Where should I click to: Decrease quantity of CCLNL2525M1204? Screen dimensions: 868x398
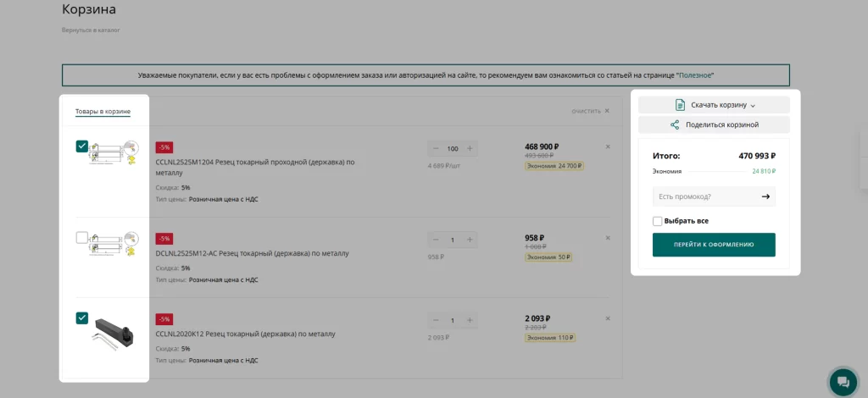tap(436, 149)
